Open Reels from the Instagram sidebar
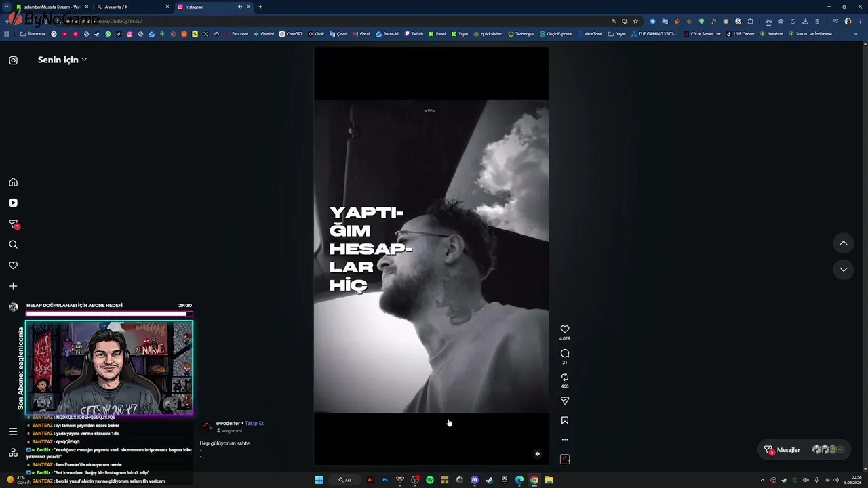Viewport: 868px width, 488px height. 13,203
